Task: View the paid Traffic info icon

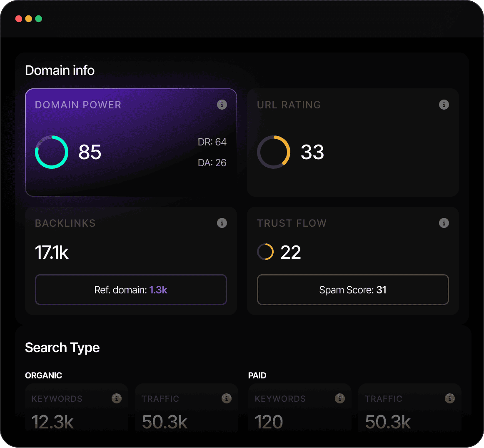Action: (450, 398)
